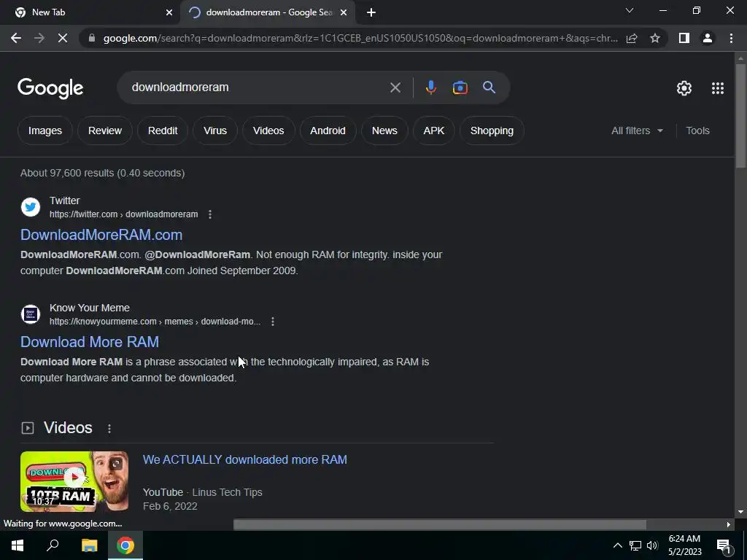The height and width of the screenshot is (560, 747).
Task: Stop loading the page
Action: [63, 38]
